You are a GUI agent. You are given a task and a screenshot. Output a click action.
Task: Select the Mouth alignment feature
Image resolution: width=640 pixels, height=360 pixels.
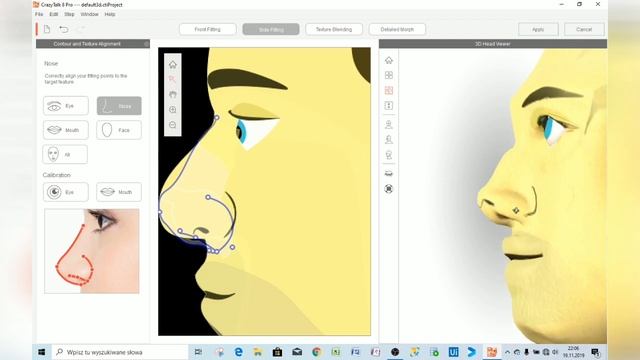pyautogui.click(x=66, y=130)
